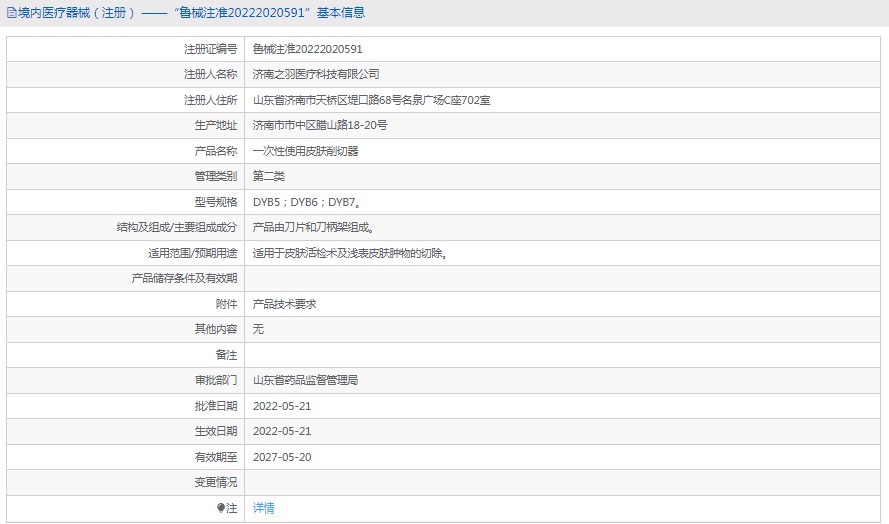Screen dimensions: 889x524
Task: Click production address 济南市市中区腊山路18-20号
Action: [x=320, y=125]
